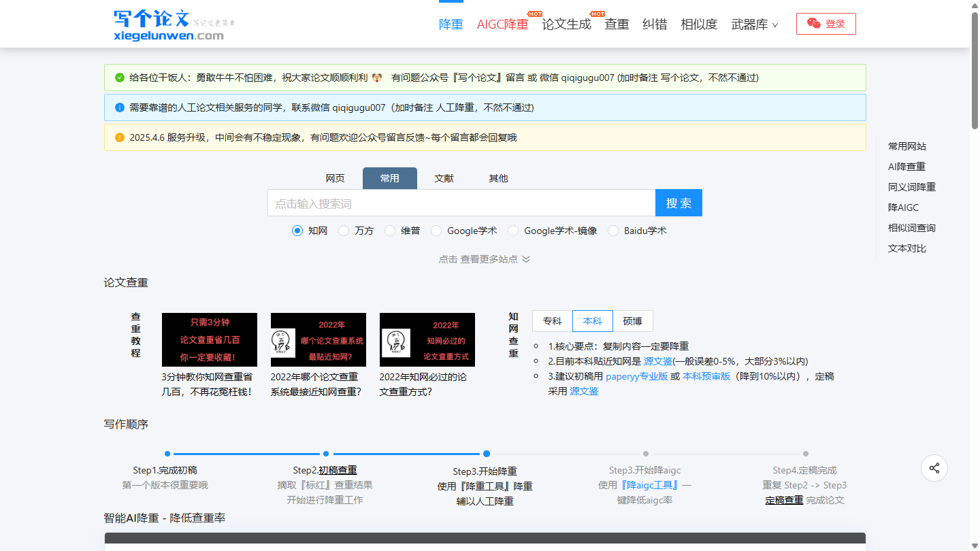Select the 本科 tab

click(593, 321)
